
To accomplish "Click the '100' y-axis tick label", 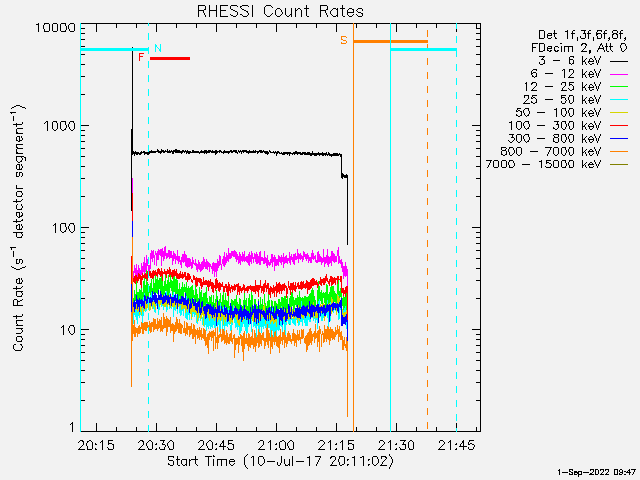I will pos(64,228).
